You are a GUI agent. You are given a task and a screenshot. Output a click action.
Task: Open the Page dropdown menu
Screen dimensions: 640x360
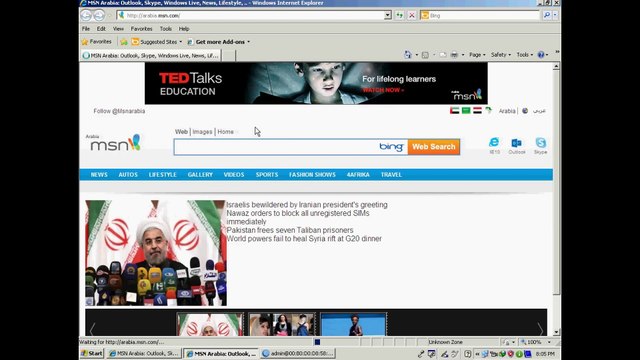pyautogui.click(x=477, y=55)
